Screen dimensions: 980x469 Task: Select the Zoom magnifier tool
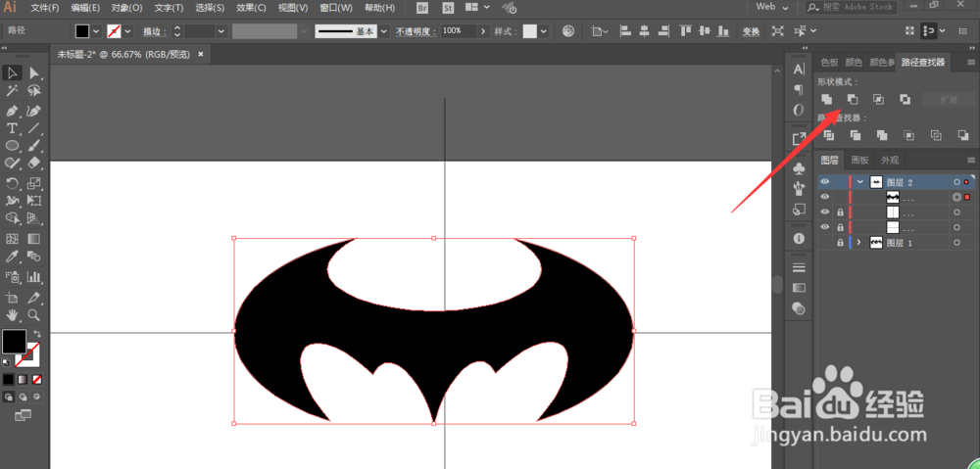coord(33,314)
